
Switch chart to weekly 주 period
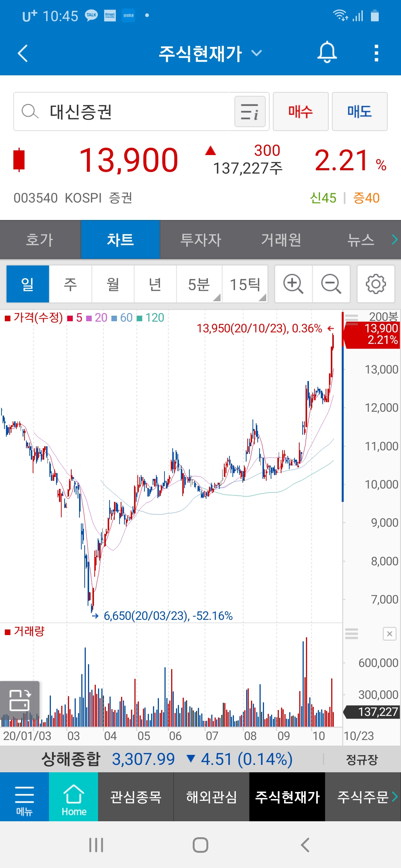[71, 284]
